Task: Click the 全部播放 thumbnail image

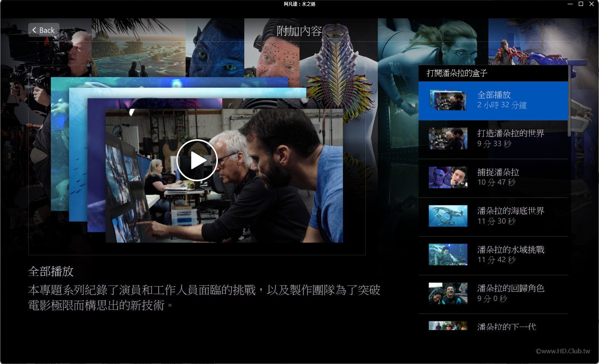Action: tap(448, 100)
